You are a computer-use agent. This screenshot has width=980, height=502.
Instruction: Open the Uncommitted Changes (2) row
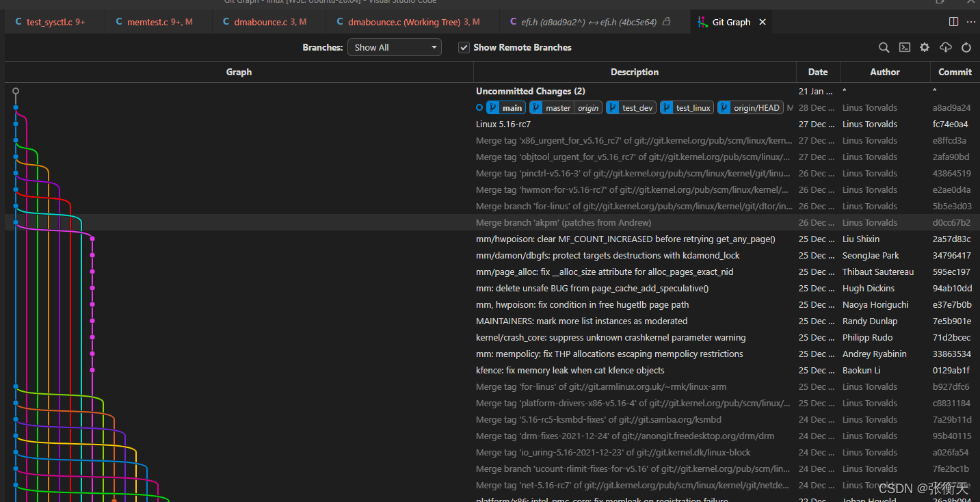[492, 91]
